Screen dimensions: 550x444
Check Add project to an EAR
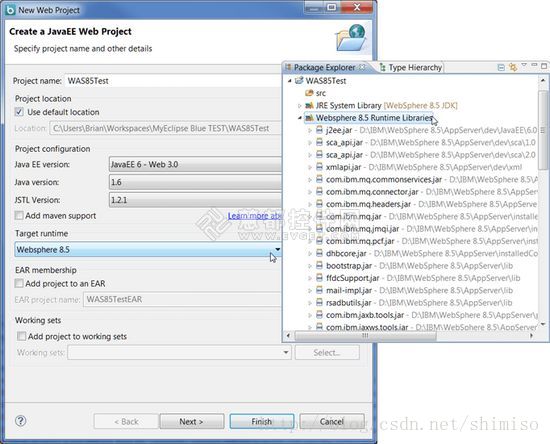[x=19, y=283]
